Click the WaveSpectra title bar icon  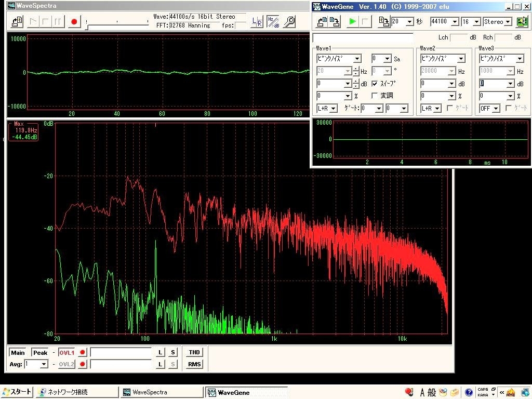[x=11, y=5]
